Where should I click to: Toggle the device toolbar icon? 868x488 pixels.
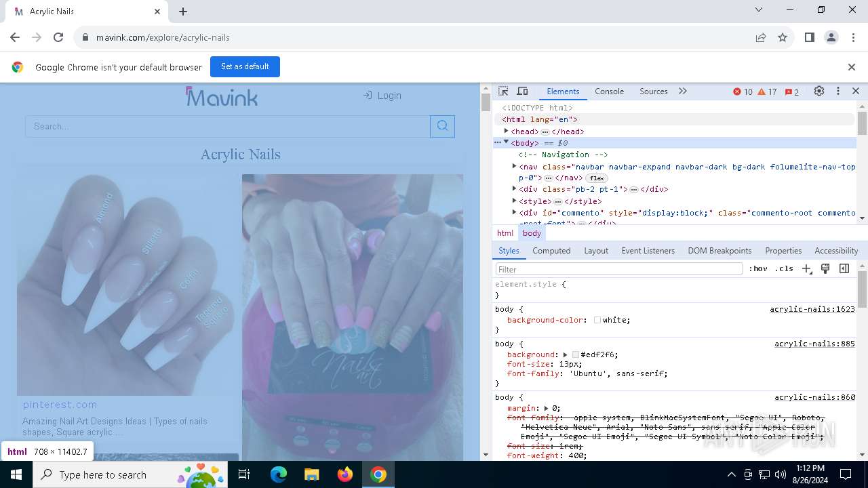click(x=522, y=91)
